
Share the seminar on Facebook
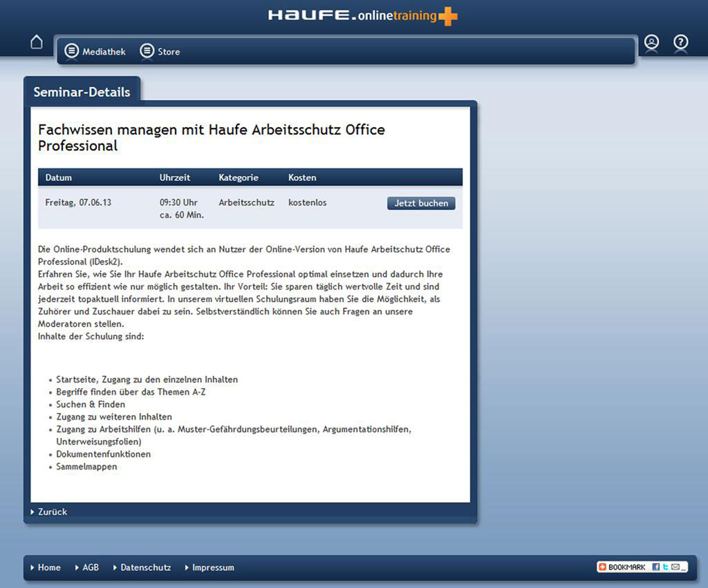point(655,567)
